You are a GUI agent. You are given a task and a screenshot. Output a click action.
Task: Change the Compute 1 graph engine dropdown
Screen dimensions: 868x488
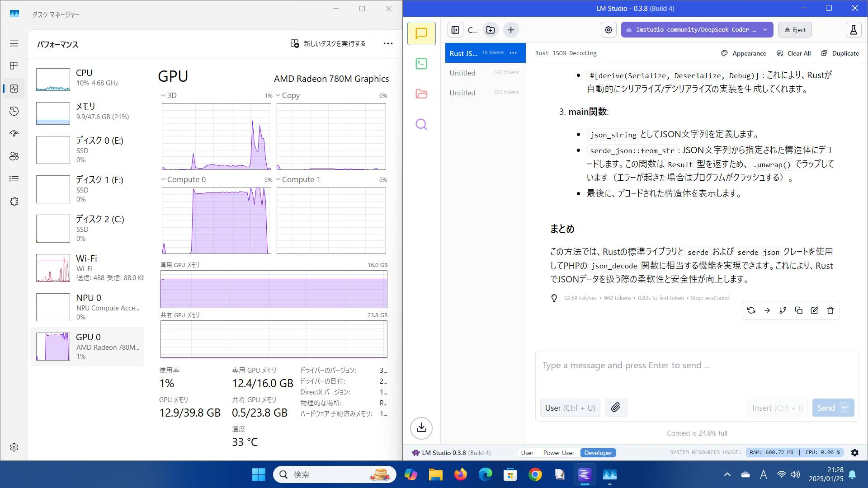(298, 180)
